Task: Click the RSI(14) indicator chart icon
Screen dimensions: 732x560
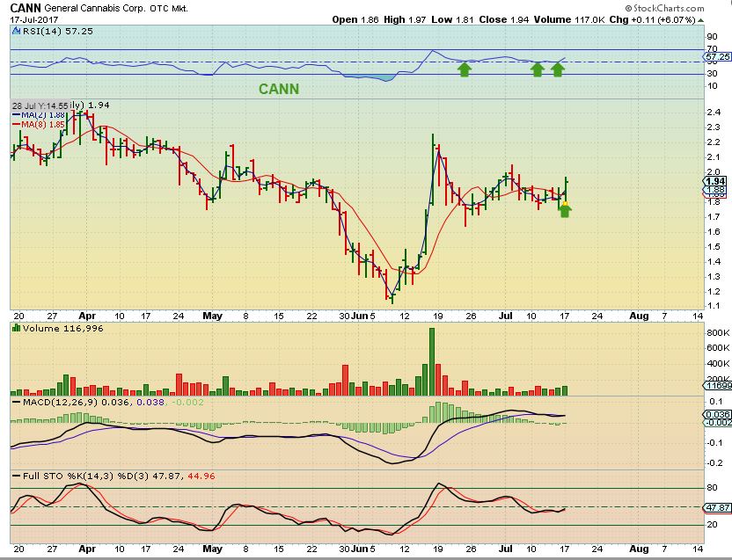Action: [x=17, y=32]
